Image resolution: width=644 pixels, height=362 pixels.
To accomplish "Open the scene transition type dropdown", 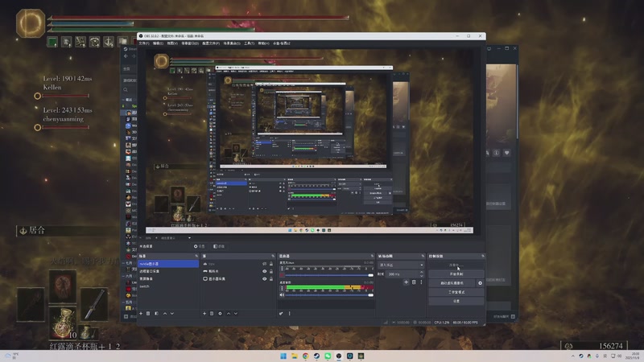I will tap(400, 264).
